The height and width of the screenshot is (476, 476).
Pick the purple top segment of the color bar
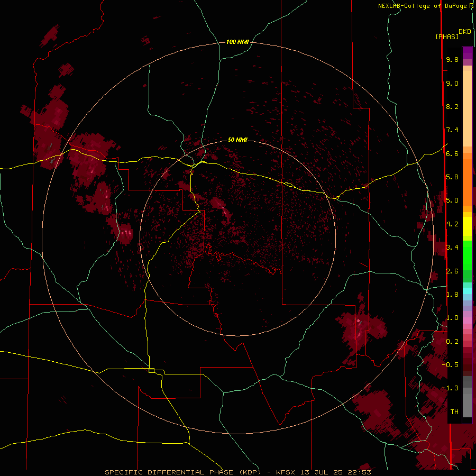[x=467, y=53]
